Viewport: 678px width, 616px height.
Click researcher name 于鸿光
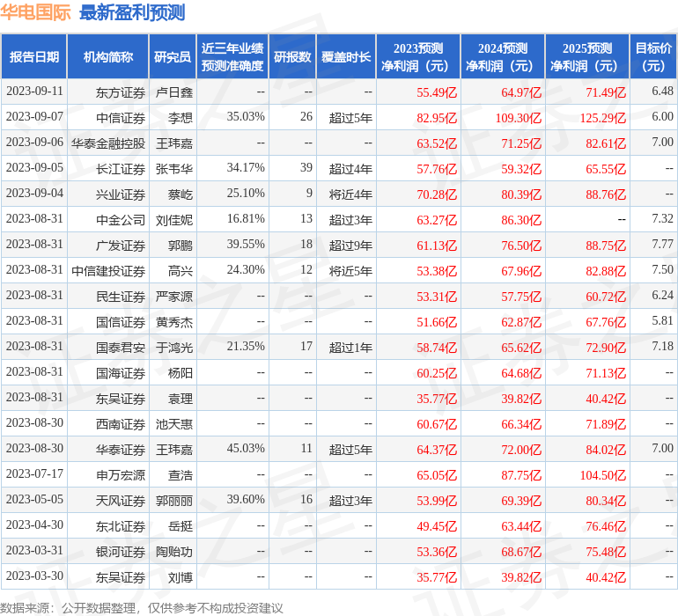(173, 348)
